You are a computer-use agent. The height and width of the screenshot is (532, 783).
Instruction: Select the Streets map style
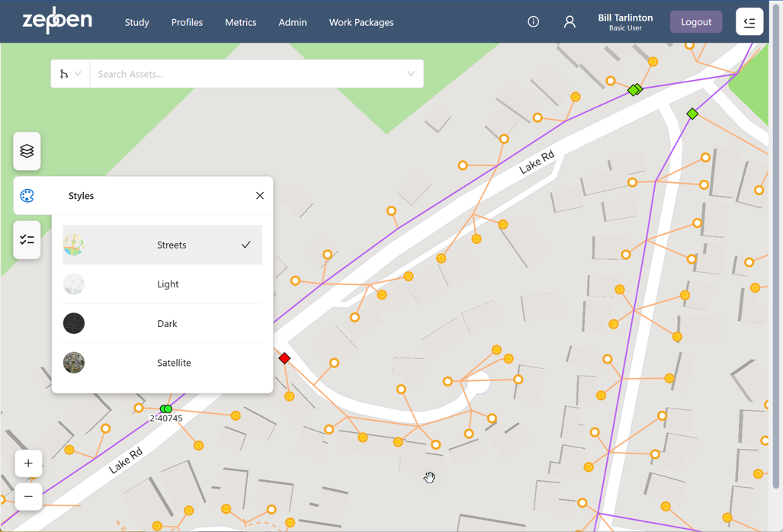162,245
